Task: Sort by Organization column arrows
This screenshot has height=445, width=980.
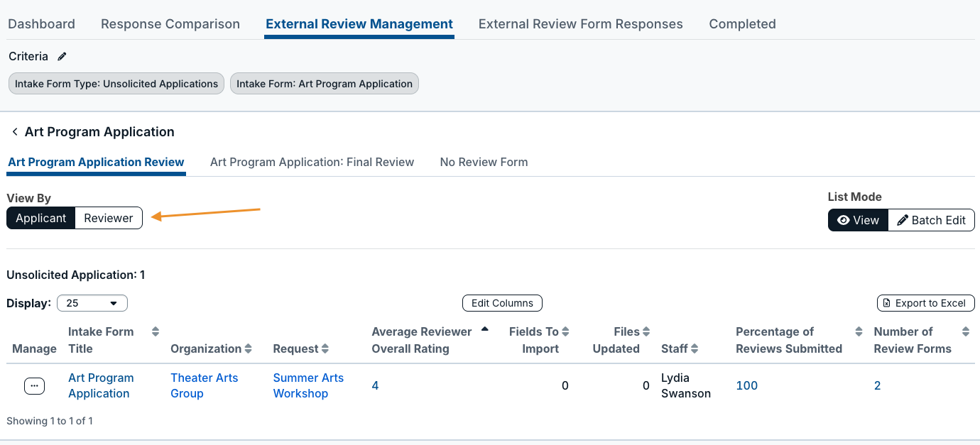Action: click(248, 348)
